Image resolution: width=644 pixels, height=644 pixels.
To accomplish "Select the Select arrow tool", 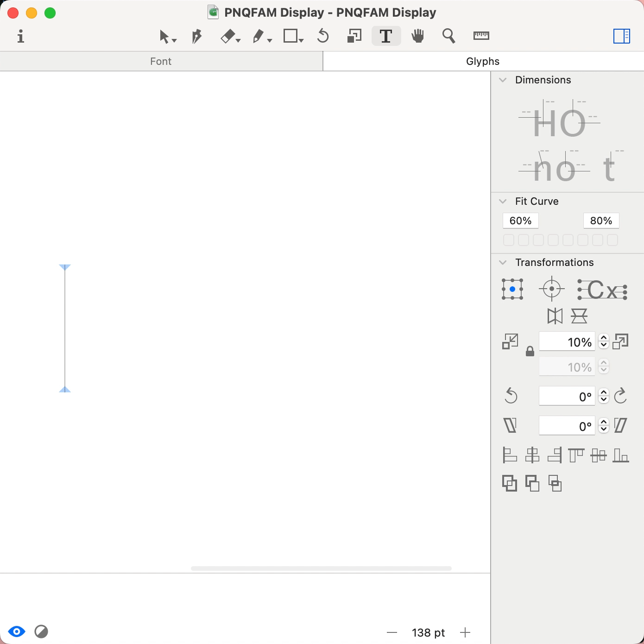I will coord(167,36).
